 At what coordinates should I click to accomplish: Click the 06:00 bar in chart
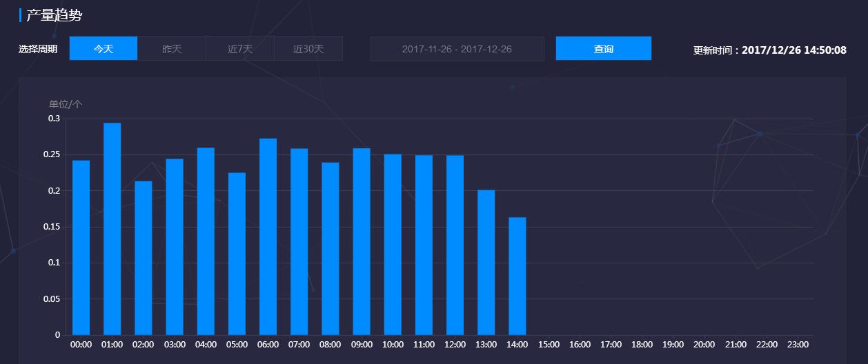(x=268, y=237)
